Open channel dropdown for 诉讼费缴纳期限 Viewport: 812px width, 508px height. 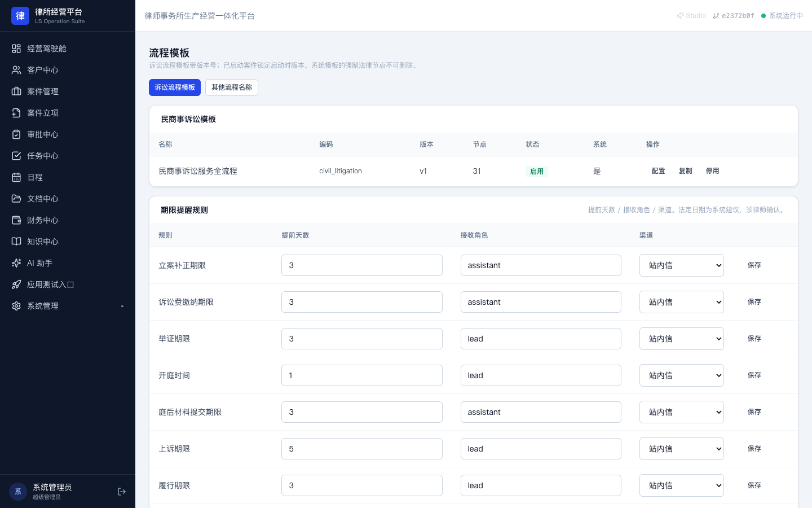click(x=681, y=302)
